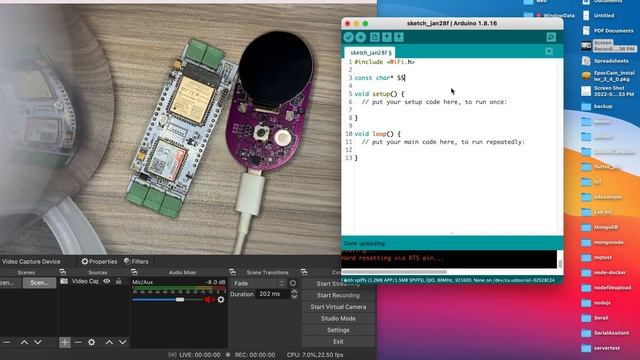
Task: Enable OBS Studio Mode
Action: point(338,318)
